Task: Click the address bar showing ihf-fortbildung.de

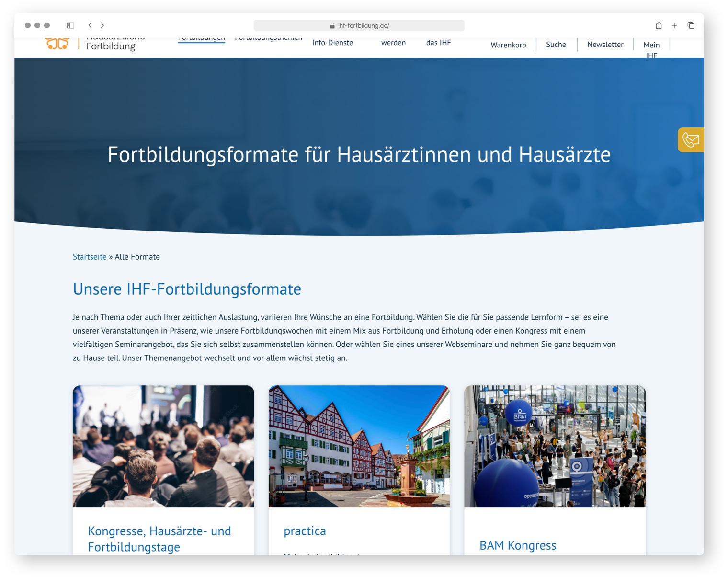Action: click(359, 25)
